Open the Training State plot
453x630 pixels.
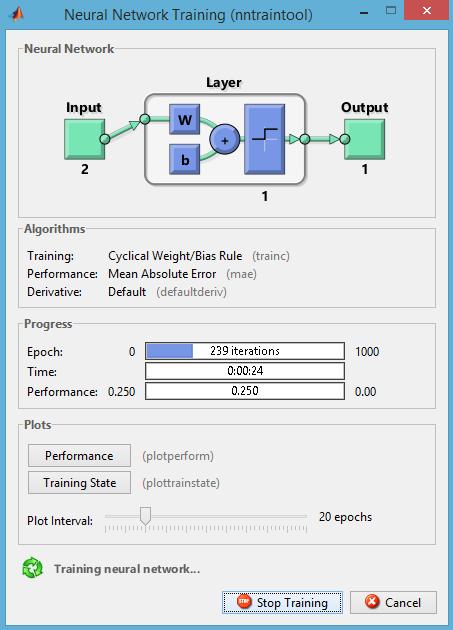coord(79,483)
